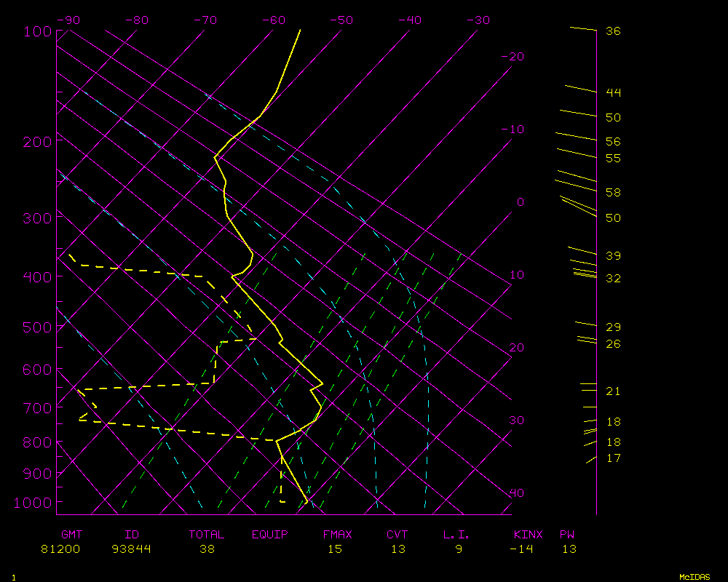This screenshot has width=728, height=582.
Task: Select the PW header label
Action: [566, 535]
